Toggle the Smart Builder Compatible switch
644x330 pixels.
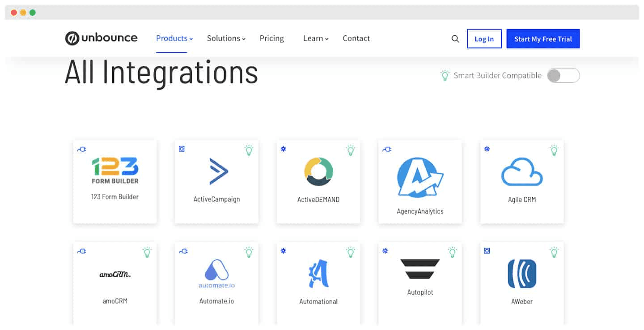click(563, 76)
